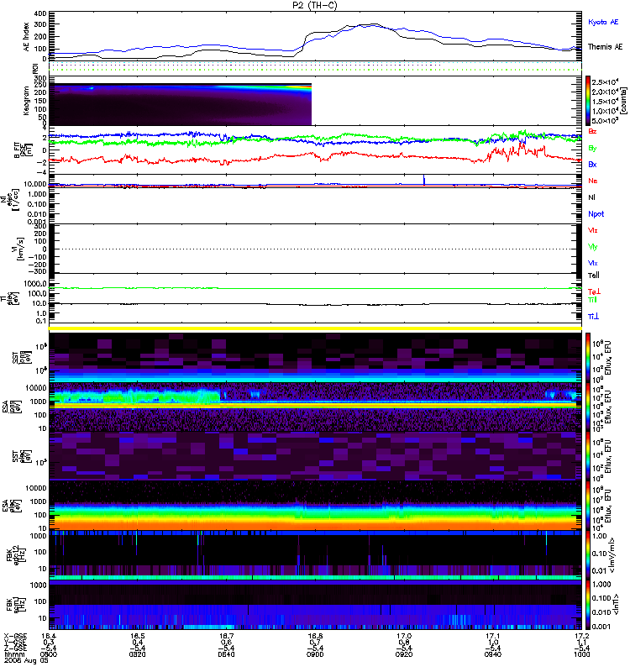Click the ESA electron Eflux color bar
This screenshot has height=672, width=630.
(589, 505)
